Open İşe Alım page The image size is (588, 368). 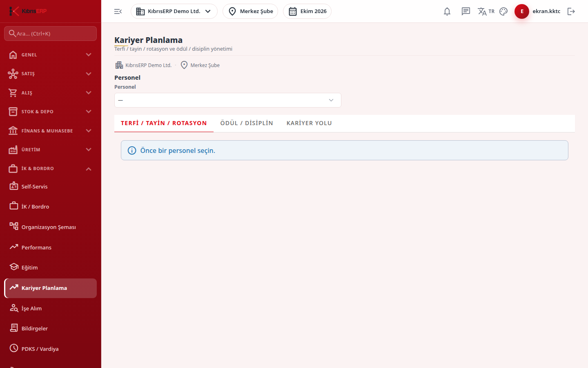tap(50, 308)
